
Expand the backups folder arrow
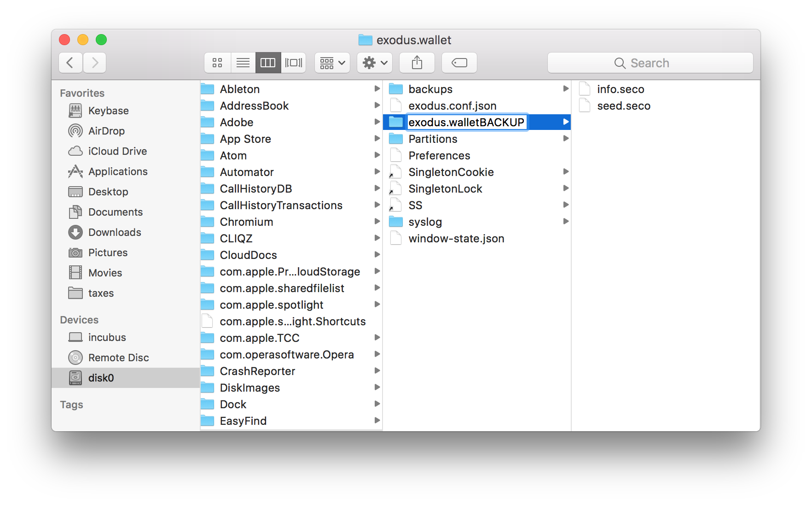(566, 89)
